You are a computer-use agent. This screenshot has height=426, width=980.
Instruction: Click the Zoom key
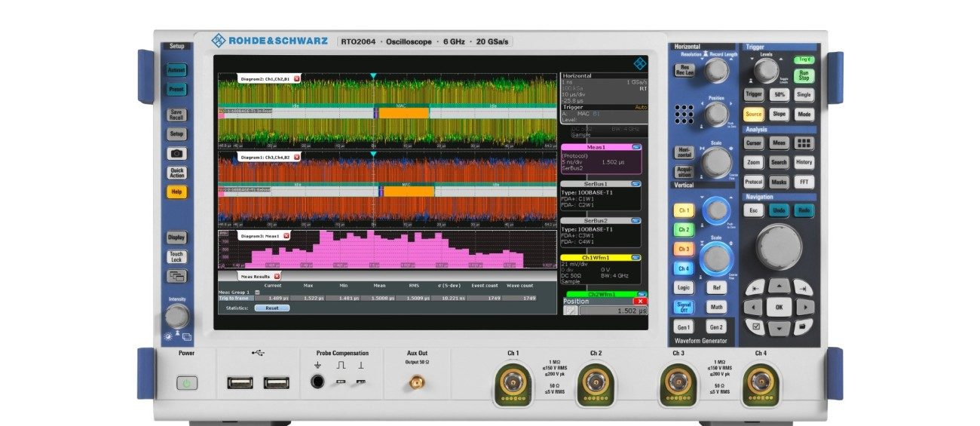click(754, 162)
